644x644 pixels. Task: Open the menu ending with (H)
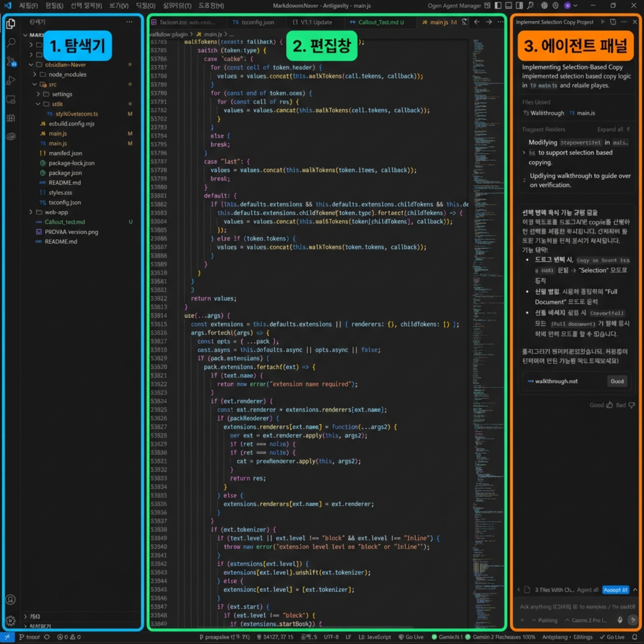[211, 5]
